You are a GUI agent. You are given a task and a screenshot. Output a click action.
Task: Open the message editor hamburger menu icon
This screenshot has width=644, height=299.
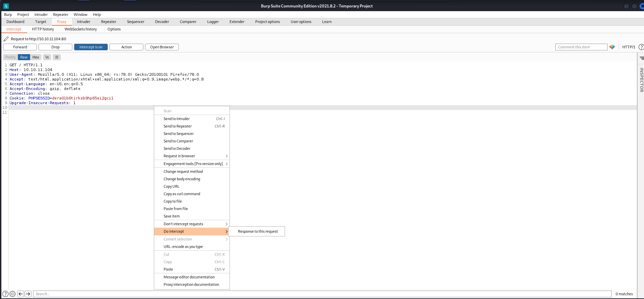(x=57, y=57)
